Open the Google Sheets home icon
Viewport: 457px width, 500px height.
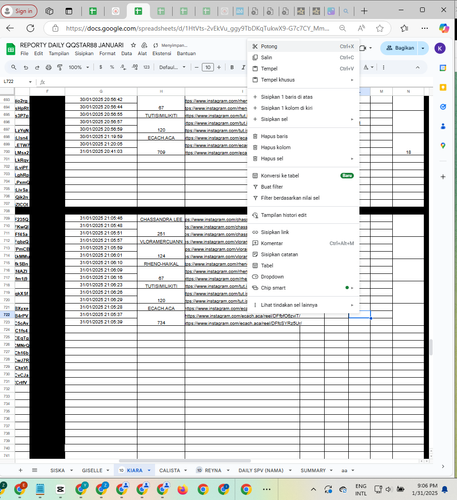(11, 49)
